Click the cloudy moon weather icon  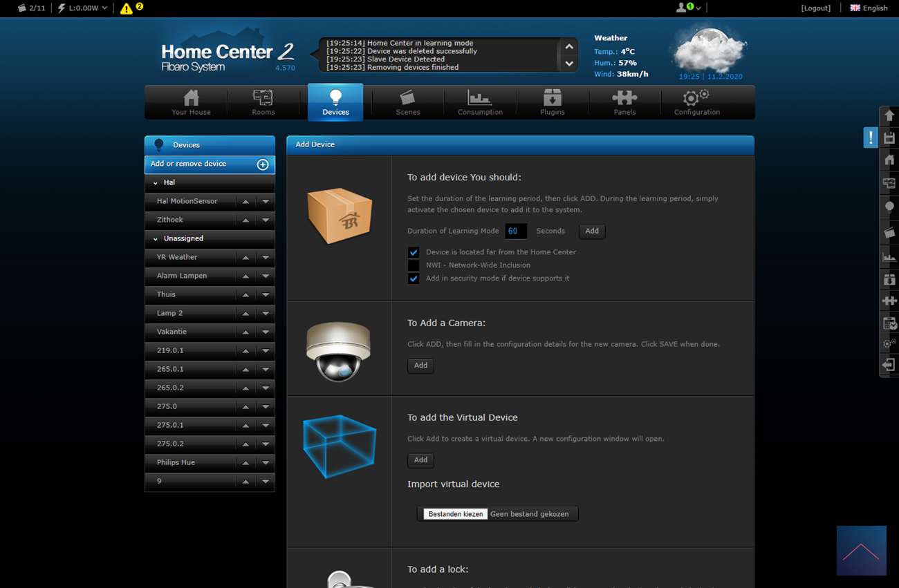point(710,49)
